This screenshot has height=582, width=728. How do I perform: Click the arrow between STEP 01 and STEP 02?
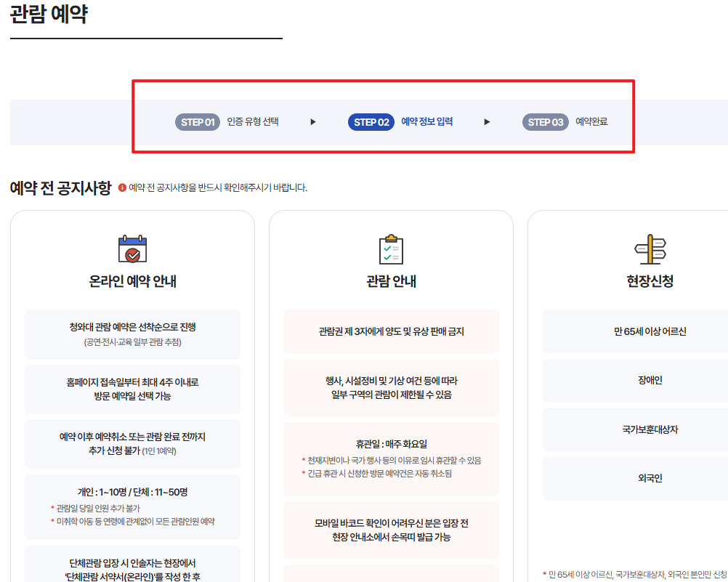[x=312, y=122]
